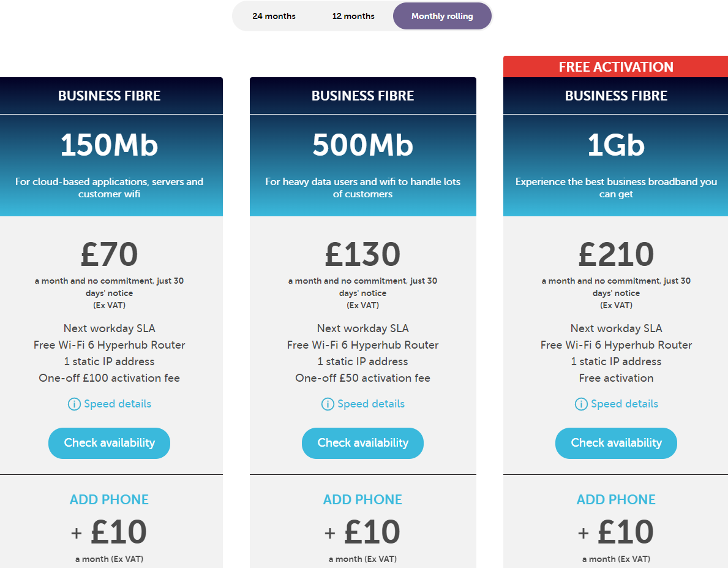Check availability for the 150Mb plan
728x568 pixels.
coord(109,443)
